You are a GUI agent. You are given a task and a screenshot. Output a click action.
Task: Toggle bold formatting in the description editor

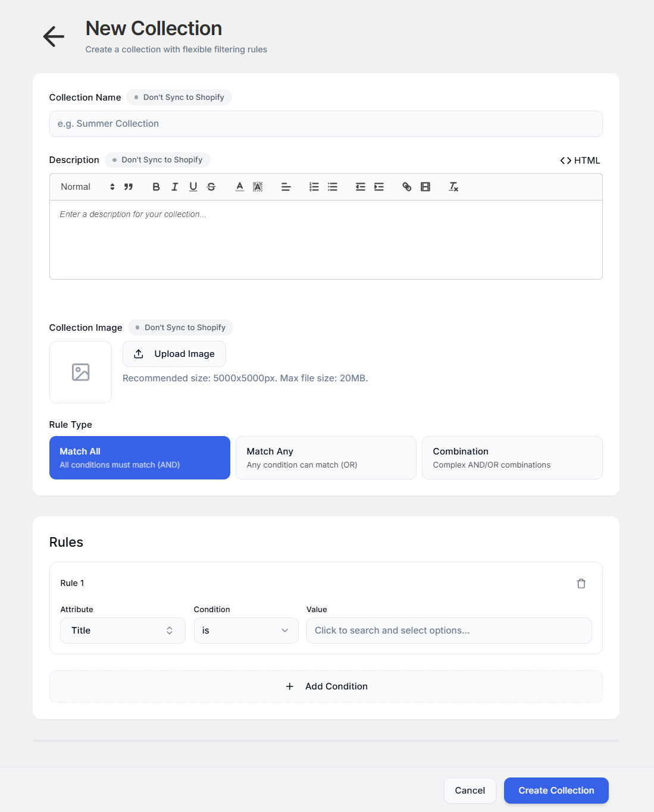[156, 186]
